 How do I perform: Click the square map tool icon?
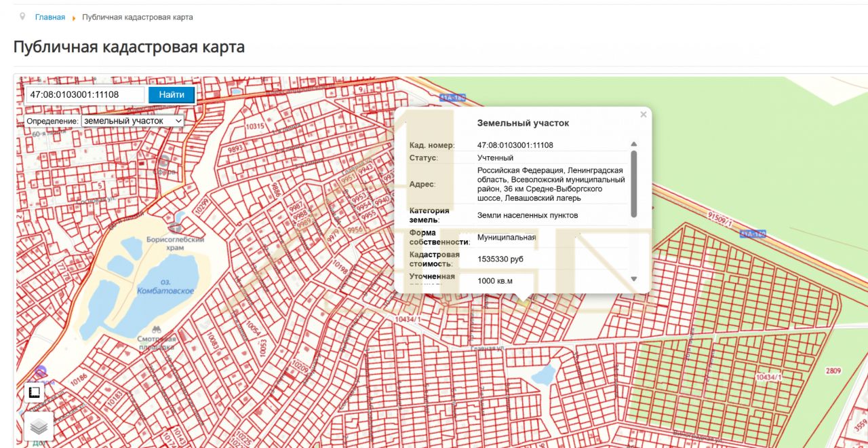pyautogui.click(x=34, y=392)
